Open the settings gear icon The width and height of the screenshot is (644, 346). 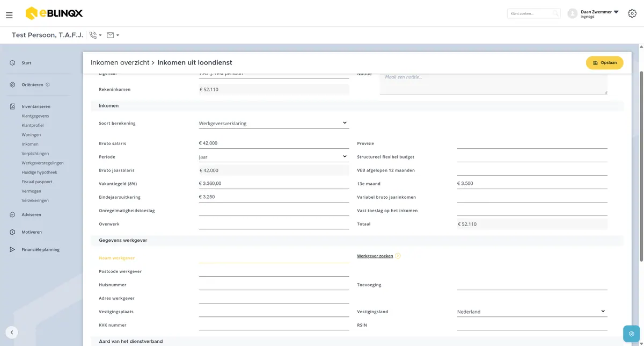pyautogui.click(x=632, y=13)
